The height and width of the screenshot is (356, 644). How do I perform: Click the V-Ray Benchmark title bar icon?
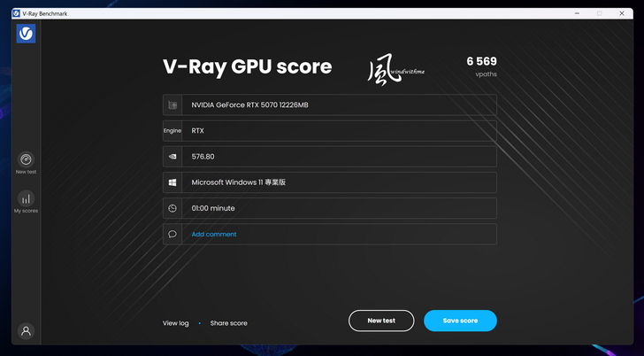tap(16, 13)
